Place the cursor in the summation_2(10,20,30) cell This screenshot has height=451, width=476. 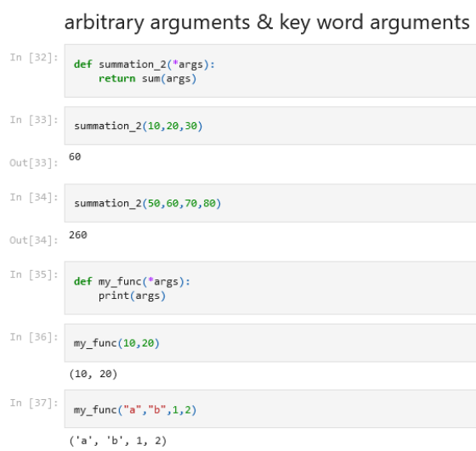pyautogui.click(x=270, y=126)
